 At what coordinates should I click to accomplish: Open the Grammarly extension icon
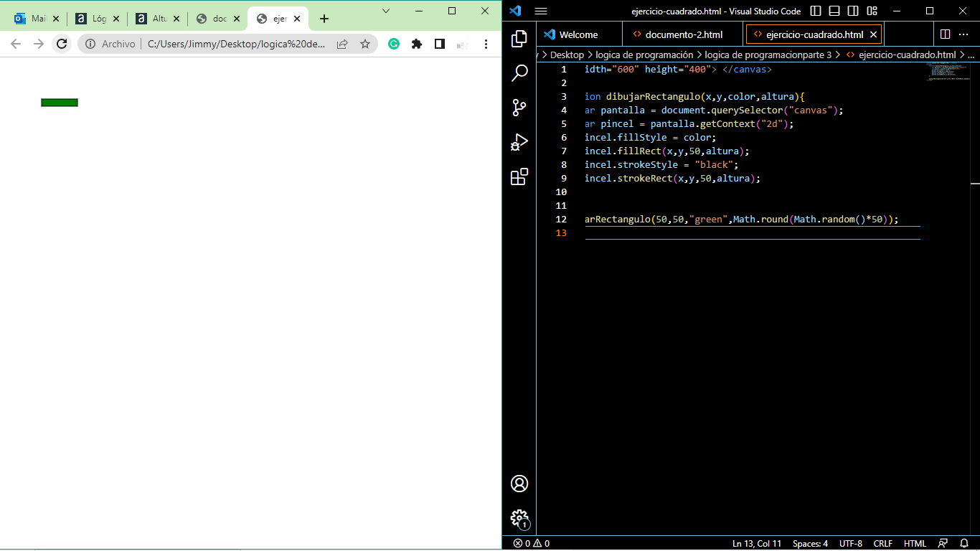(x=394, y=44)
